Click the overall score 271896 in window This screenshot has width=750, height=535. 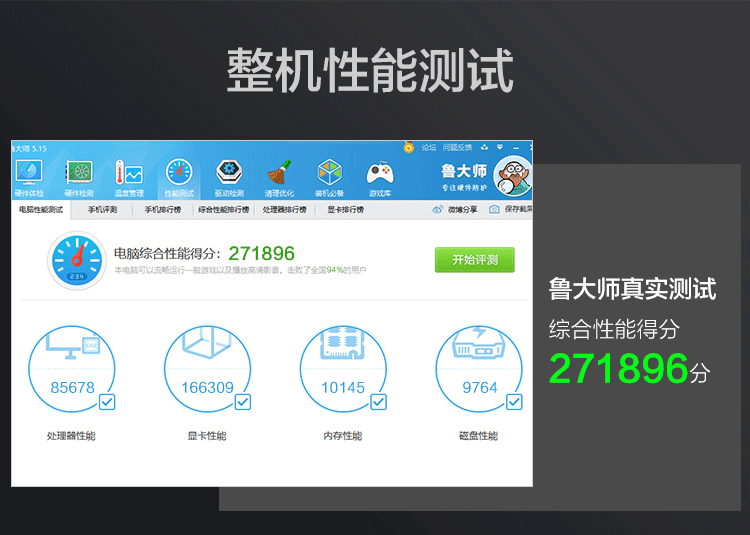coord(262,253)
